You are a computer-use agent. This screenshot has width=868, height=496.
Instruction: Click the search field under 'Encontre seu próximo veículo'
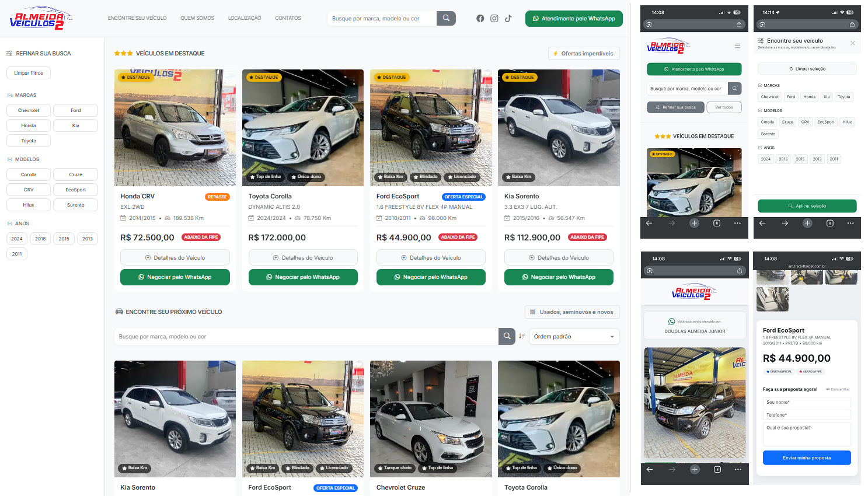click(306, 337)
